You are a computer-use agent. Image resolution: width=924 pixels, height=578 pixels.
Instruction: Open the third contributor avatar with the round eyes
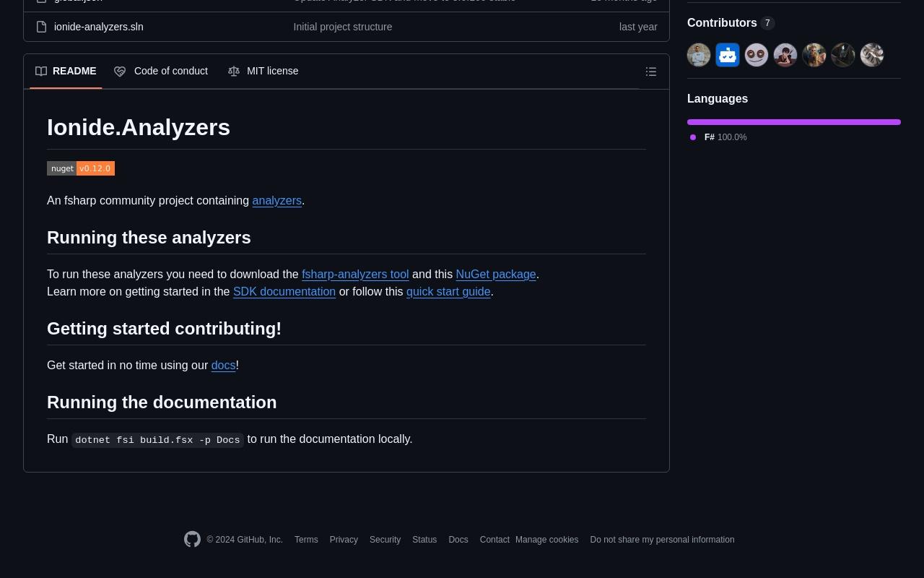tap(757, 55)
